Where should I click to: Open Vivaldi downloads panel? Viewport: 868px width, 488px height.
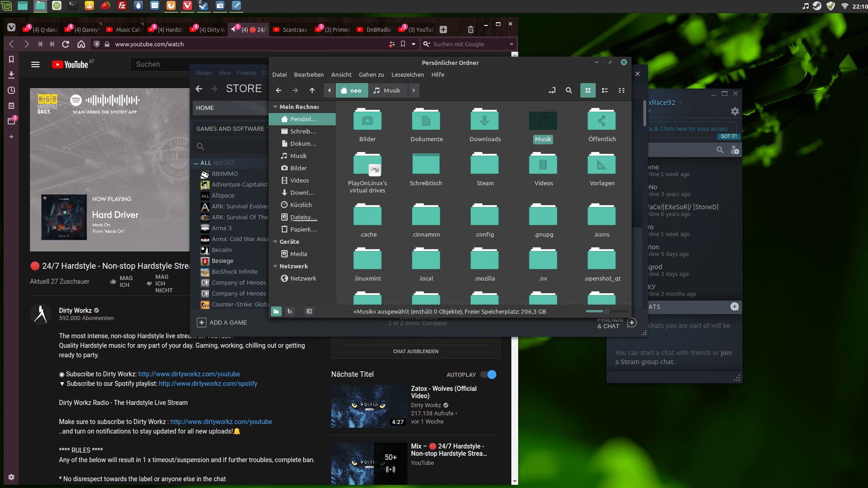(11, 75)
